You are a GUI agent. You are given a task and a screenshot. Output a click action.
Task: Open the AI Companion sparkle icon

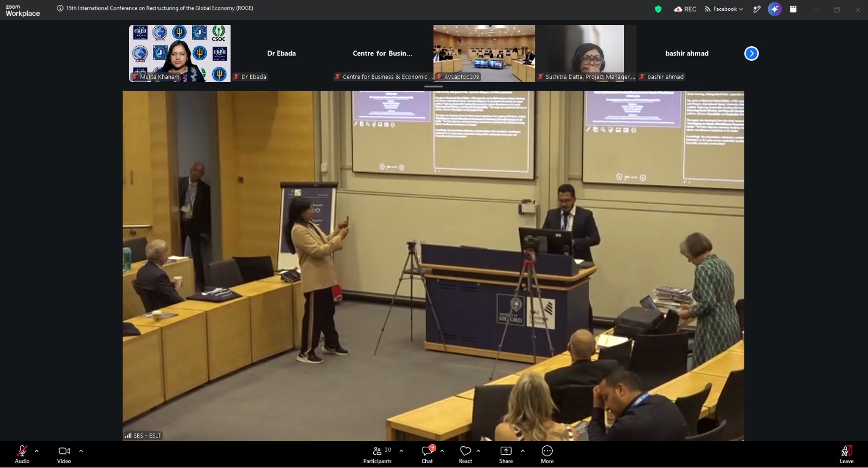(x=775, y=9)
